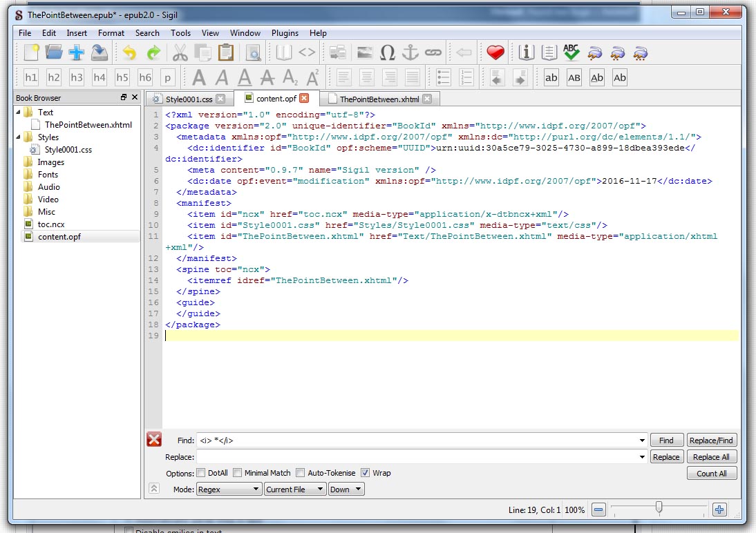Click the Undo arrow icon
This screenshot has width=756, height=533.
129,52
